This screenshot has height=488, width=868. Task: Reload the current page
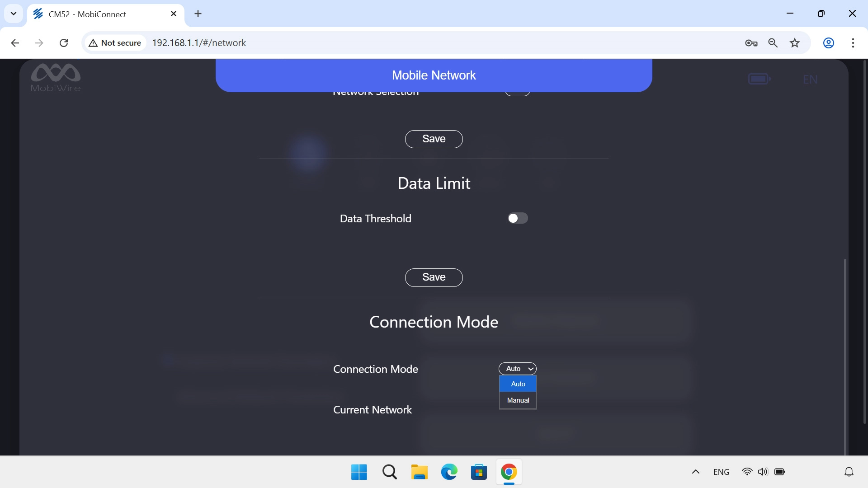64,42
